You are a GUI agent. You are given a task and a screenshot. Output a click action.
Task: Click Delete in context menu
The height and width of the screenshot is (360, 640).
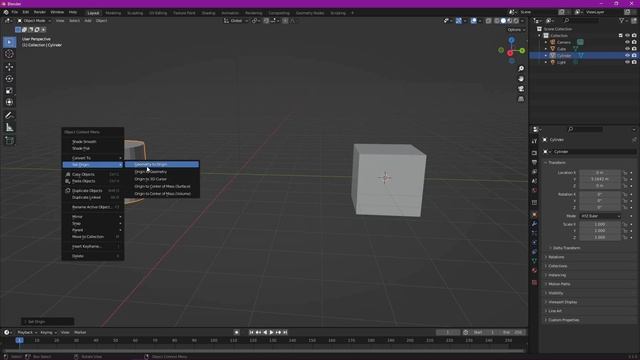(x=93, y=256)
